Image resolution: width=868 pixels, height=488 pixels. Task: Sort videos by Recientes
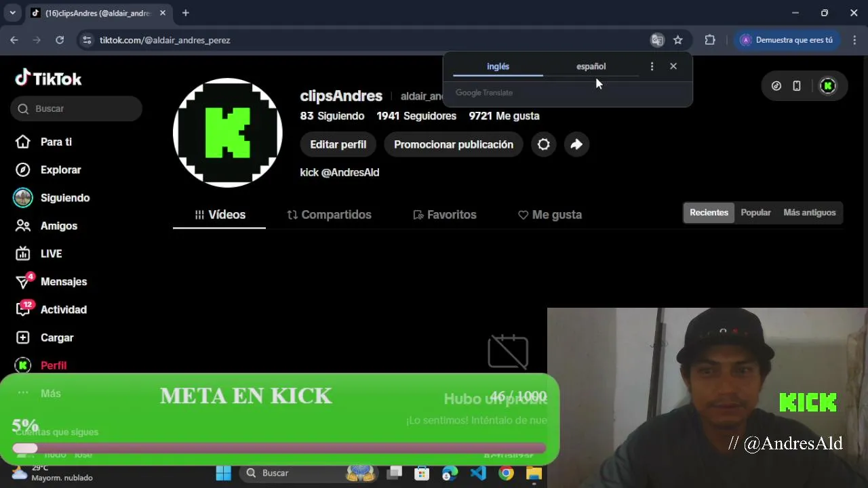pyautogui.click(x=709, y=213)
